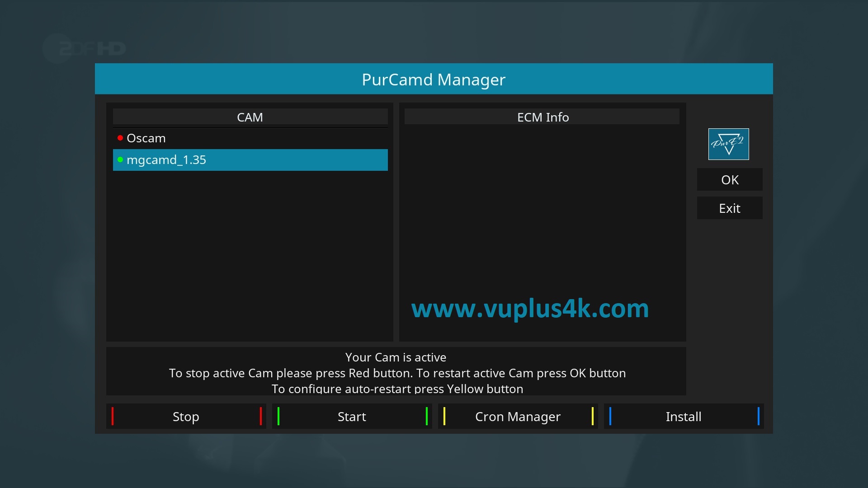
Task: Click the yellow marker left of Cron Manager
Action: coord(444,416)
